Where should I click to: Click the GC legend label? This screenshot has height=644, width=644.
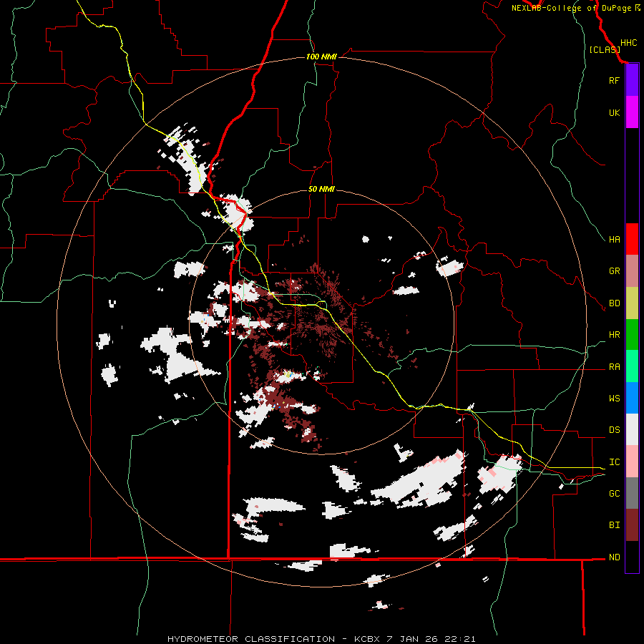point(614,494)
